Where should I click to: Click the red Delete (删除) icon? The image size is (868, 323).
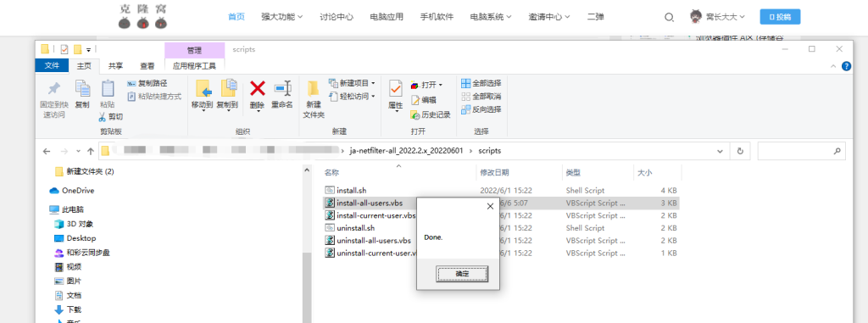pos(258,89)
